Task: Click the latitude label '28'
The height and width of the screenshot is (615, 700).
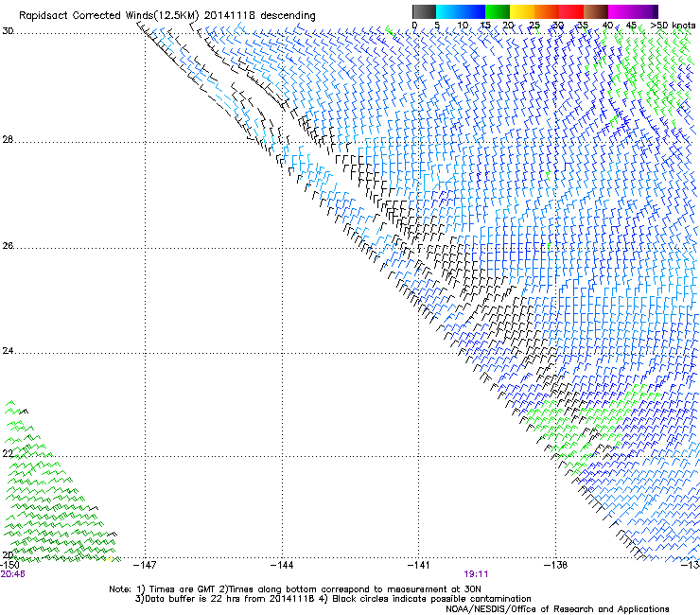Action: click(8, 139)
